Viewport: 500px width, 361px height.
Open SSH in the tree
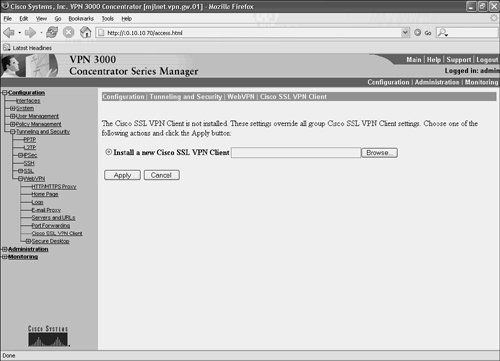coord(29,163)
